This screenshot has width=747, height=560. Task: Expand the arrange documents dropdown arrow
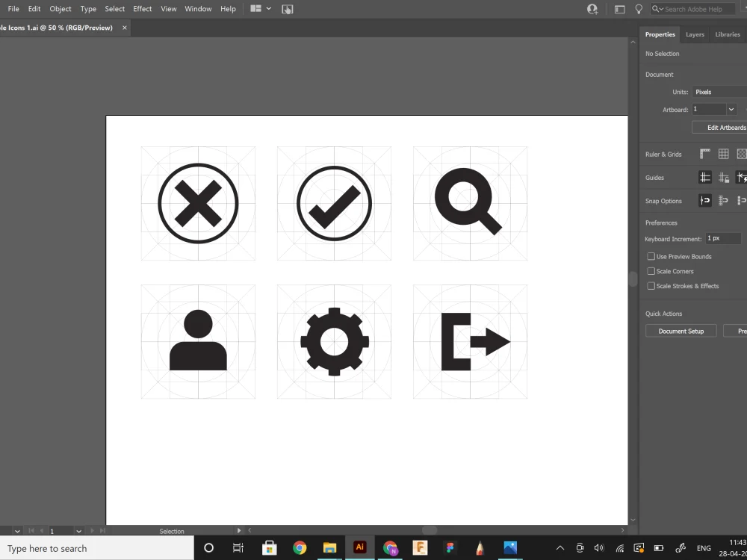(269, 8)
